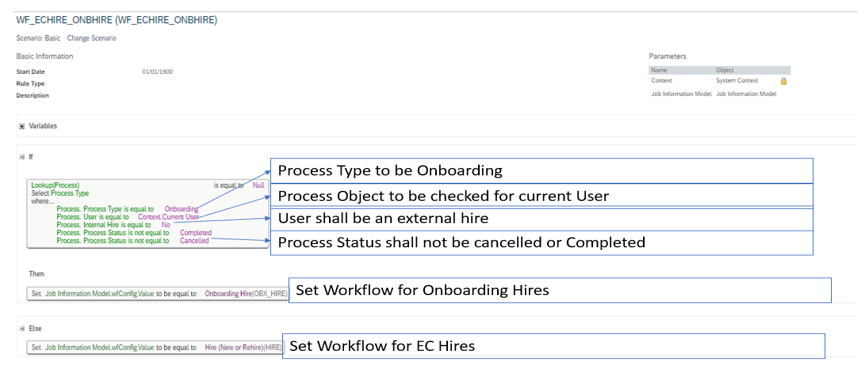Expand the Variables section

click(22, 126)
